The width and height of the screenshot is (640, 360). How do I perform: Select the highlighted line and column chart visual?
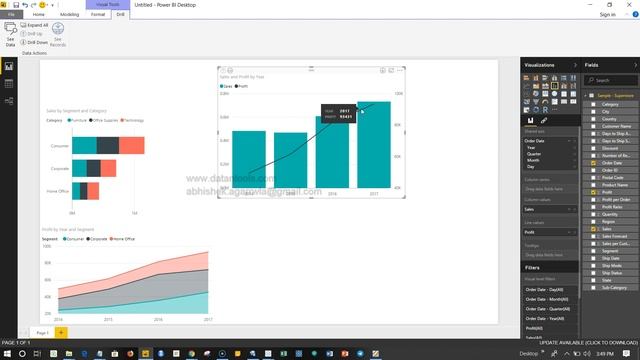pos(554,86)
